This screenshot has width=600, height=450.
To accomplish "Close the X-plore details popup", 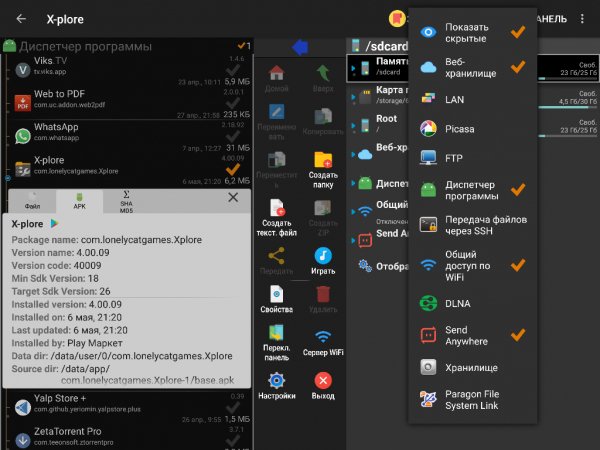I will [x=233, y=197].
